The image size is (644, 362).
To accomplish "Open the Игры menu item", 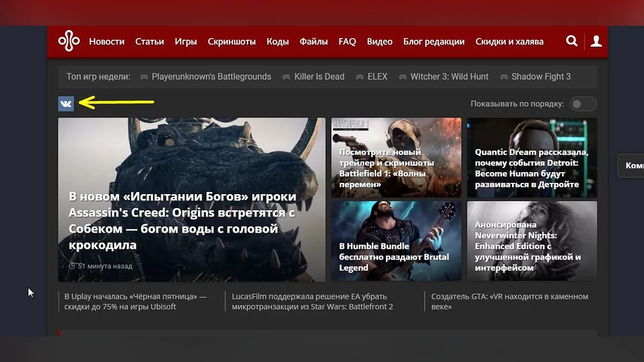I will [186, 41].
